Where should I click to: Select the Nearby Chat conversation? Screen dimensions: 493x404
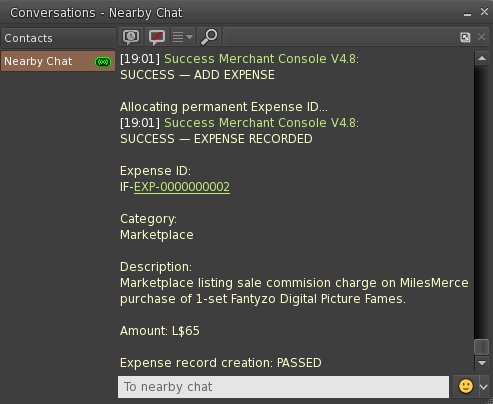tap(58, 61)
